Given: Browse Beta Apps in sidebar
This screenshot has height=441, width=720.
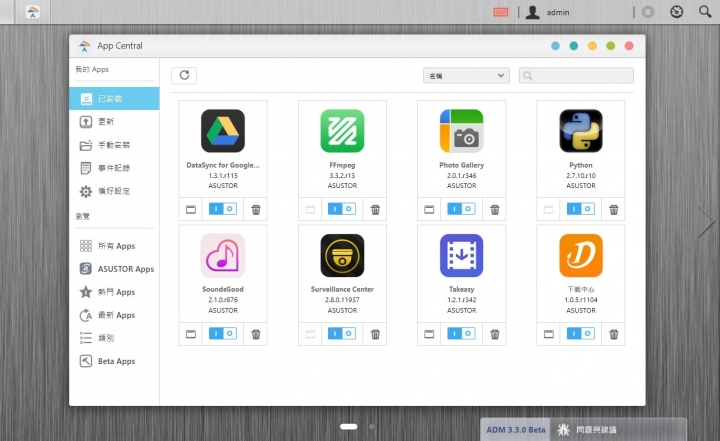Looking at the screenshot, I should click(114, 361).
